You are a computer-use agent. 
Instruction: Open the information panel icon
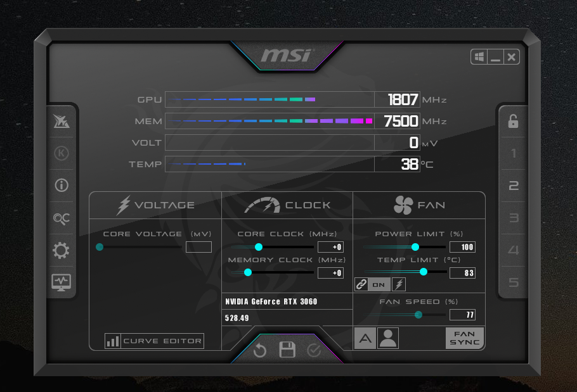click(62, 185)
